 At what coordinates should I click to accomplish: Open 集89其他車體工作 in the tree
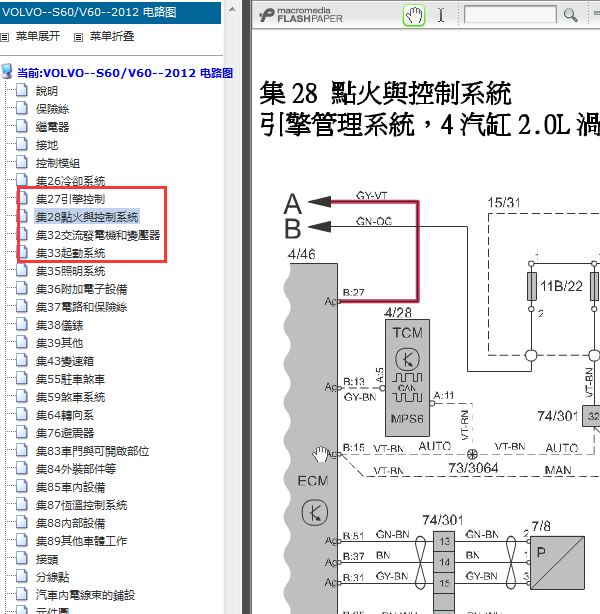coord(81,541)
